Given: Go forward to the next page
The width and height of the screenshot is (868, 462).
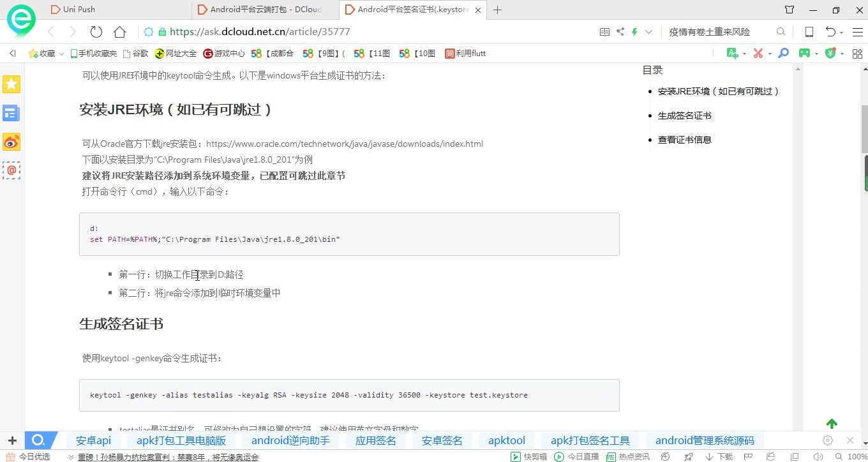Looking at the screenshot, I should [x=73, y=32].
